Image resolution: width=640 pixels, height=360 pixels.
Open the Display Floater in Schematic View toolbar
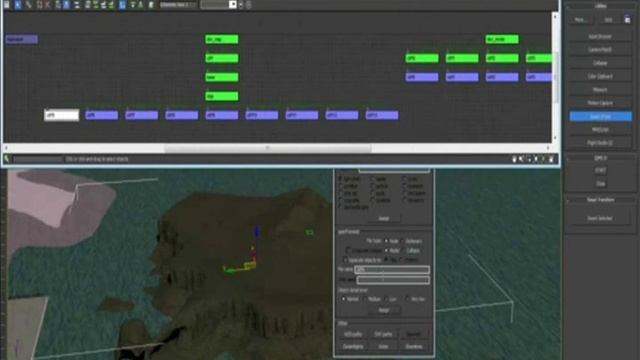[7, 4]
